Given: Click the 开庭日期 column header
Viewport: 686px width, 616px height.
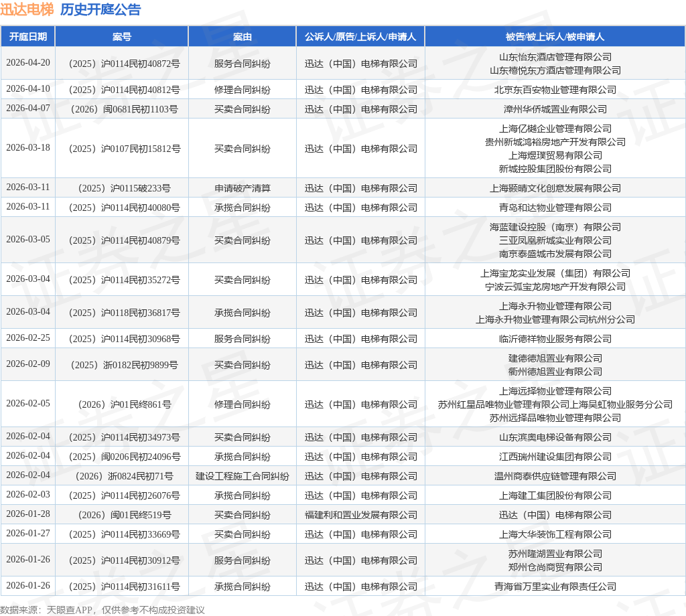Looking at the screenshot, I should tap(28, 37).
